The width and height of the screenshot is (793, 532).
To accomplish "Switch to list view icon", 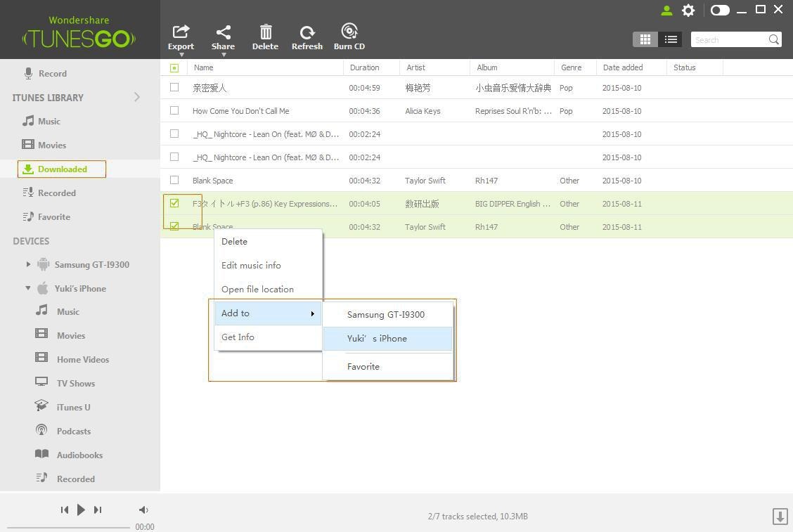I will (x=670, y=39).
